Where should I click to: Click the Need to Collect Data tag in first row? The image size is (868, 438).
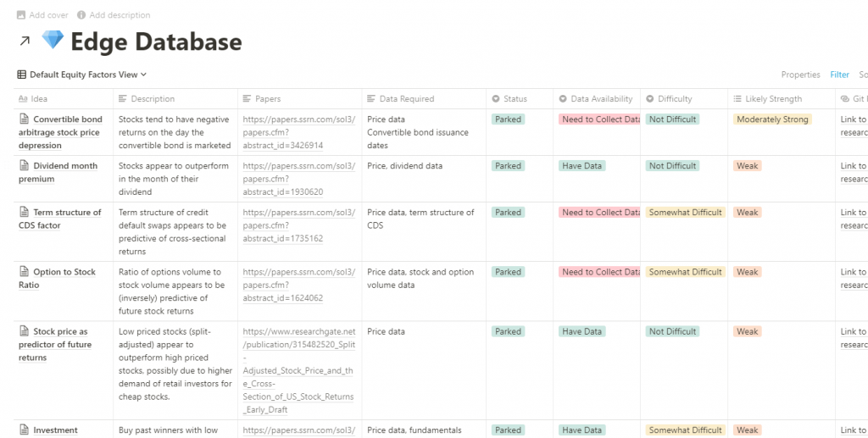[600, 119]
